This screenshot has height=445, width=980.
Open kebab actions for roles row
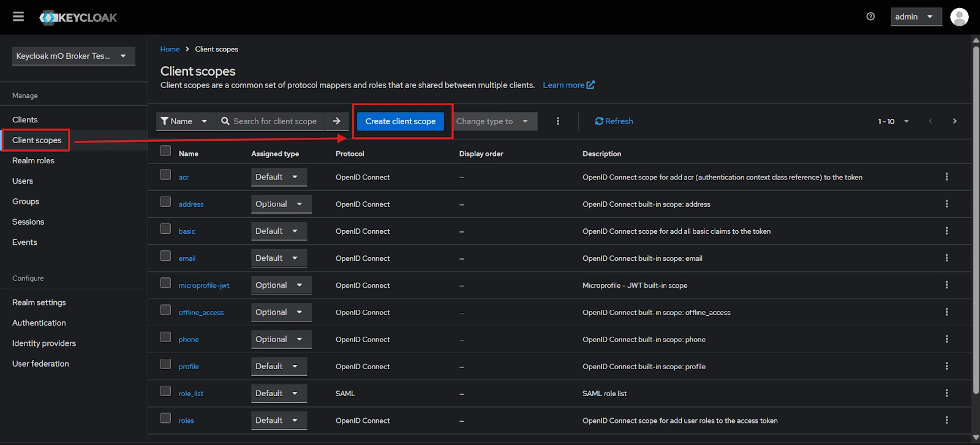pyautogui.click(x=946, y=420)
